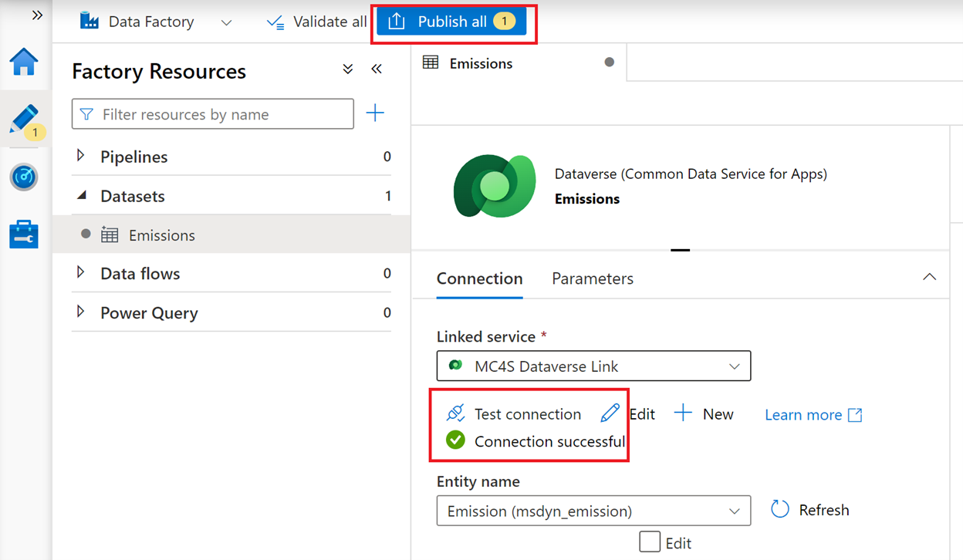Screen dimensions: 963x560
Task: Expand the left navigation double-chevron
Action: click(37, 15)
